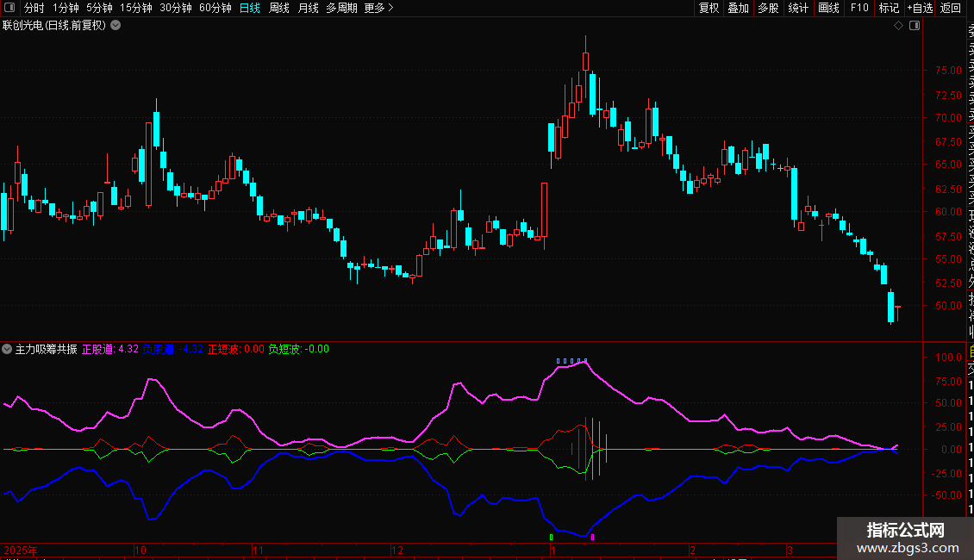The height and width of the screenshot is (560, 974).
Task: Click the 75.00 price axis label
Action: (948, 70)
